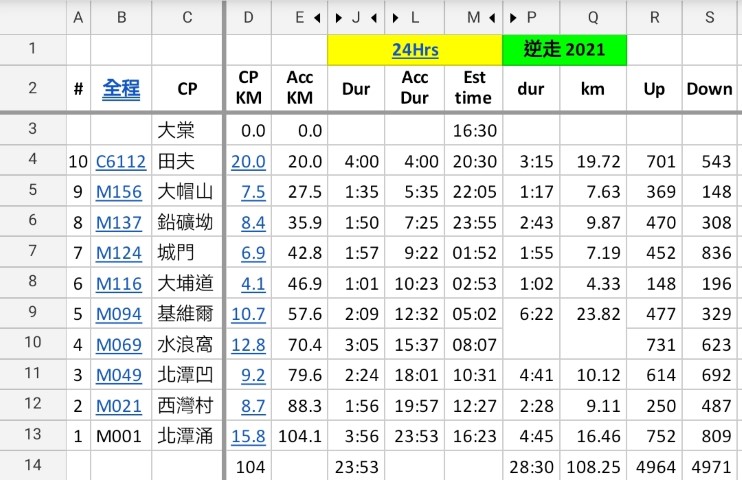Viewport: 742px width, 480px height.
Task: Expand hidden columns after column E
Action: [x=317, y=18]
